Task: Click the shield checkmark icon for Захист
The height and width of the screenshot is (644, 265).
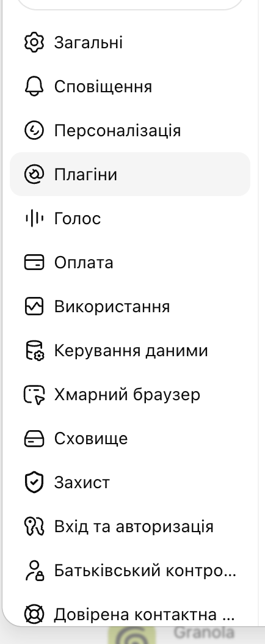Action: coord(34,482)
